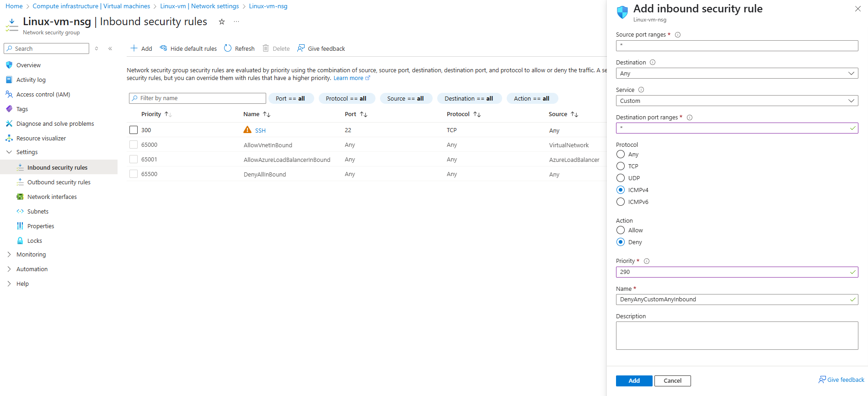Sort by Protocol column arrows
Screen dimensions: 868x396
click(477, 114)
